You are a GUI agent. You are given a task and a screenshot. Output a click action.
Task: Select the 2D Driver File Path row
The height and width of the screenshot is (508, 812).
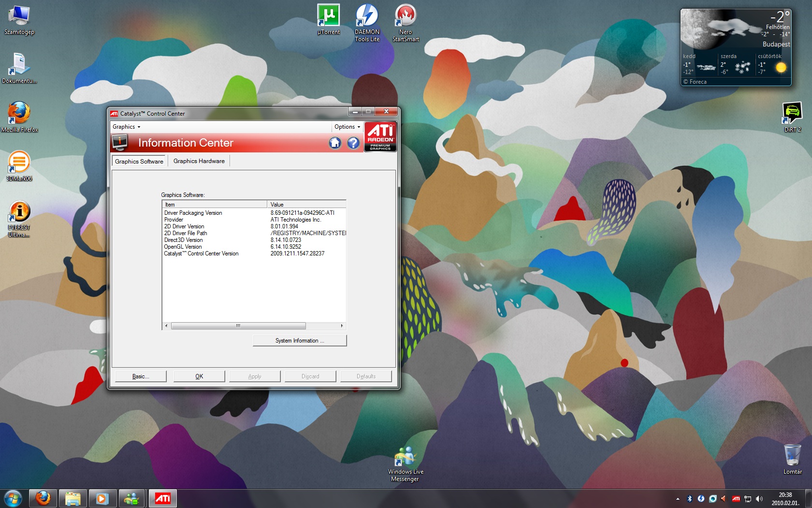click(254, 233)
